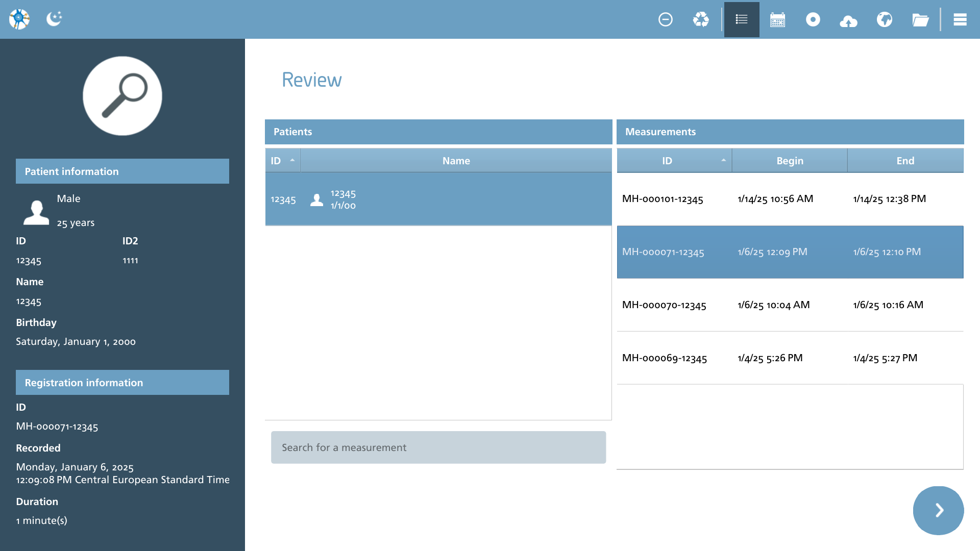Select patient 12345 row

coord(438,199)
